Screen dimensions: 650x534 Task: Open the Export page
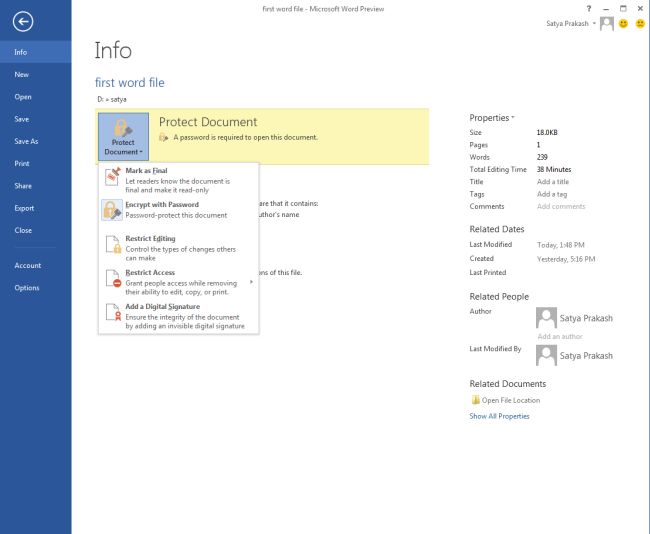(36, 208)
